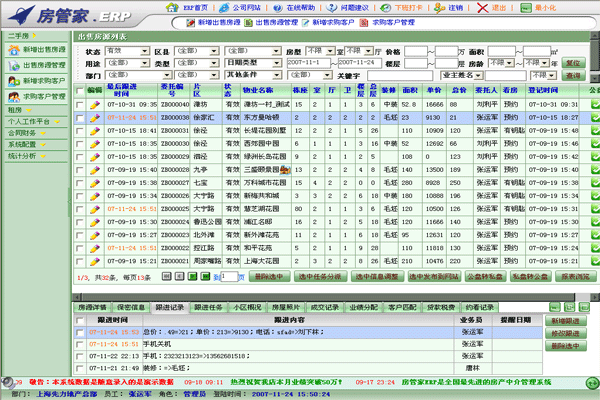Click the 查询 search button

pos(573,74)
